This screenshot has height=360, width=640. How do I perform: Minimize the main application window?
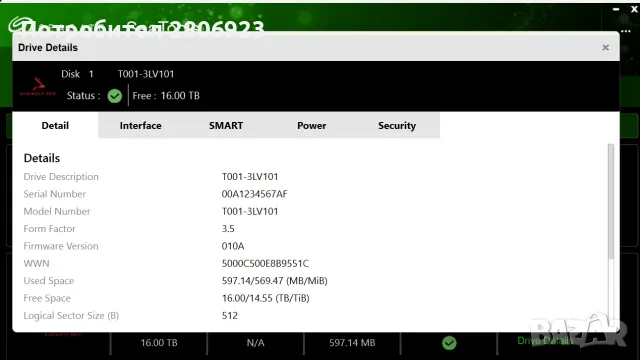click(616, 9)
